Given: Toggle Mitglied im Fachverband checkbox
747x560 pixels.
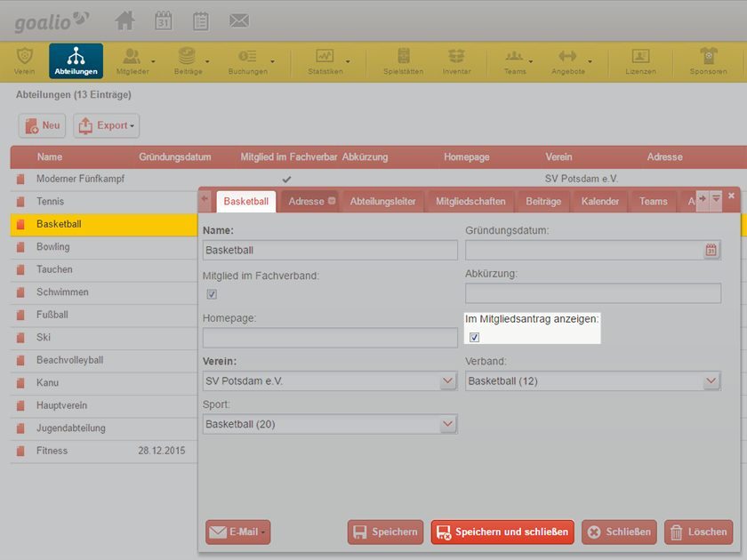Looking at the screenshot, I should (212, 294).
